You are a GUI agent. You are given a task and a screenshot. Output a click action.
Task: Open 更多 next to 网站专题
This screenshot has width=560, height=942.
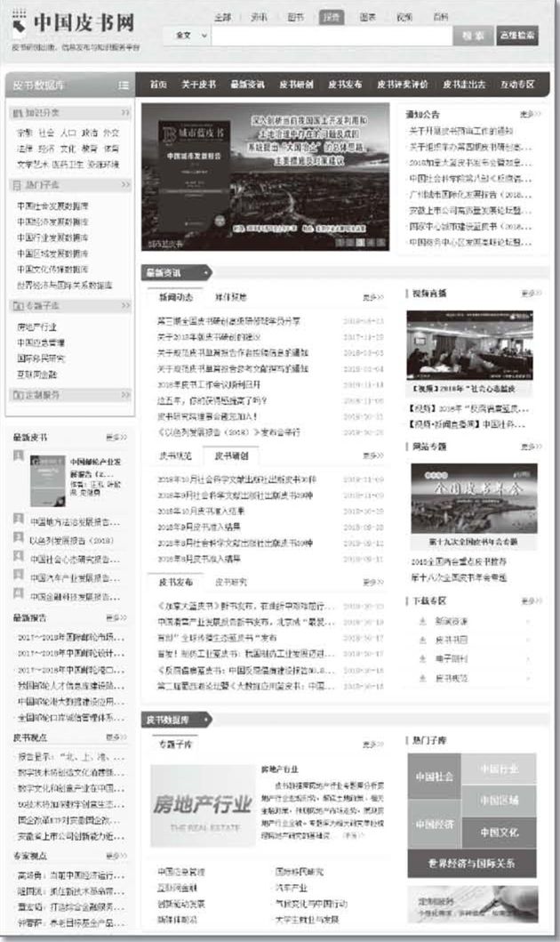point(532,447)
